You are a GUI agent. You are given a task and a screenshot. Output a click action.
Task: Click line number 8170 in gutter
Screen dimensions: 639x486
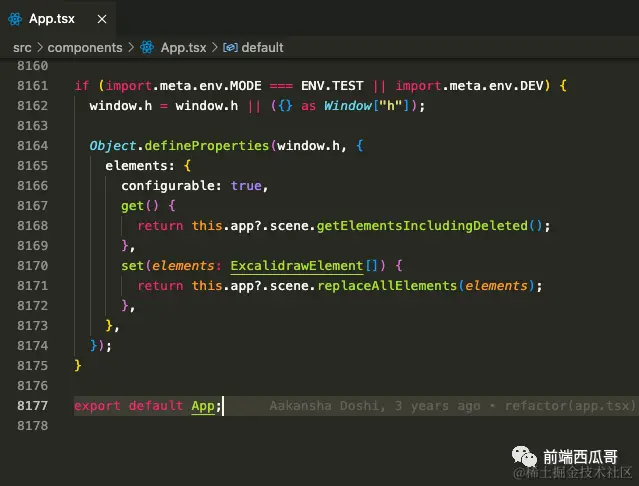point(33,266)
